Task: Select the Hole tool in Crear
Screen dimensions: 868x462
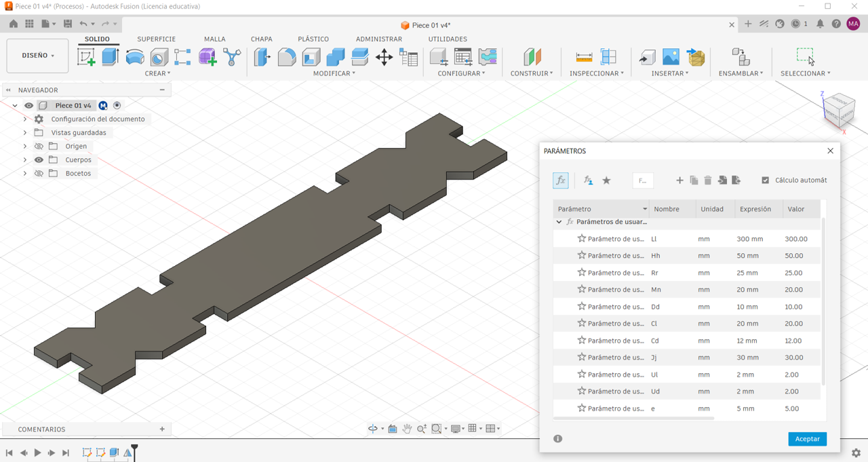Action: [x=159, y=57]
